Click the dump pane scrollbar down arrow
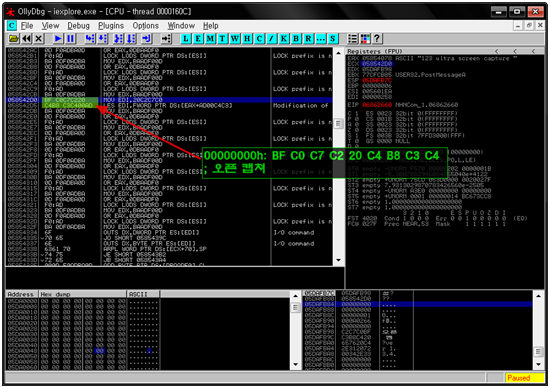The width and height of the screenshot is (550, 388). 295,364
